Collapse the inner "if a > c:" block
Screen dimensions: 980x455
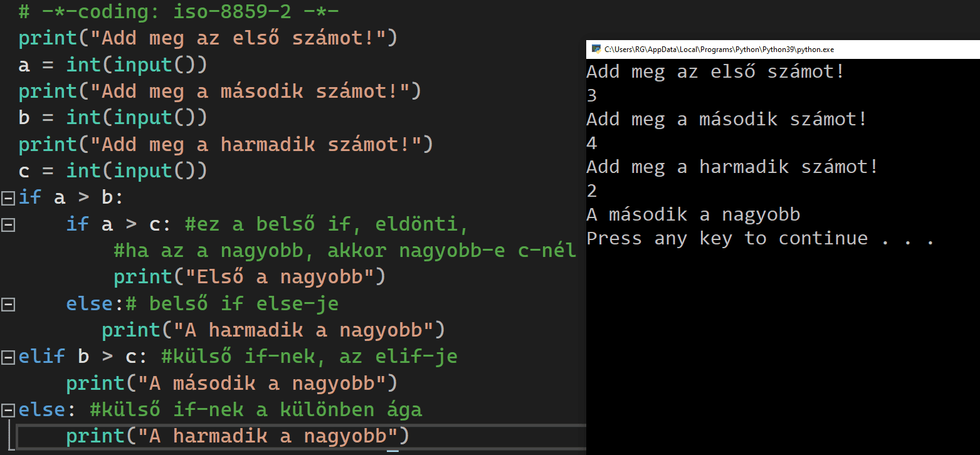8,224
